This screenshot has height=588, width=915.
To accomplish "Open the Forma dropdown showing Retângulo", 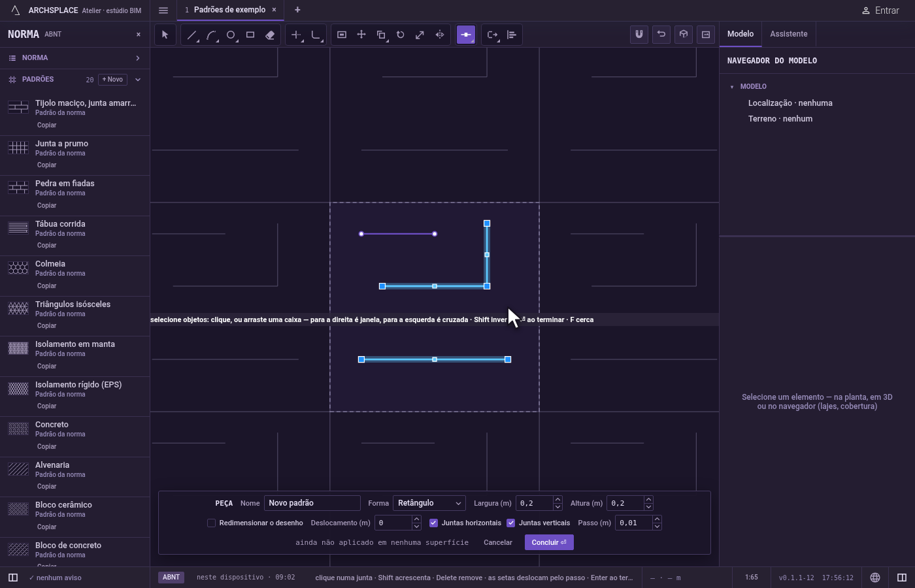I will pyautogui.click(x=429, y=503).
